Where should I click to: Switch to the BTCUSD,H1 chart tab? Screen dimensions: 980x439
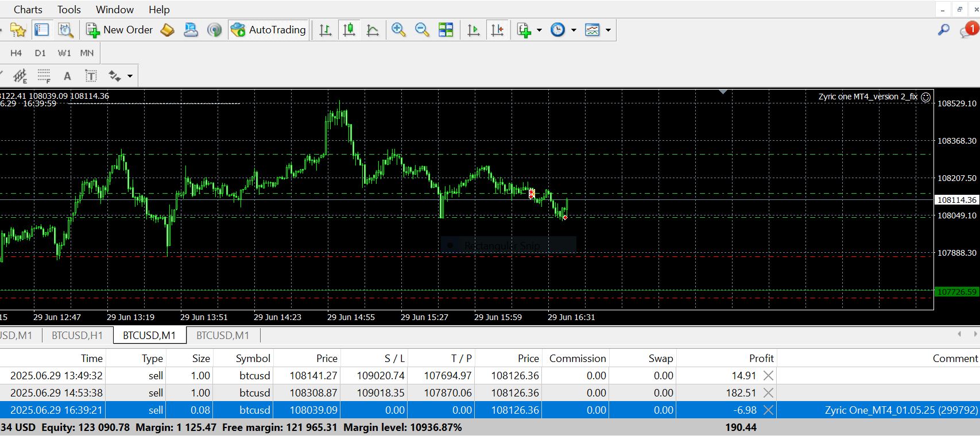tap(77, 336)
